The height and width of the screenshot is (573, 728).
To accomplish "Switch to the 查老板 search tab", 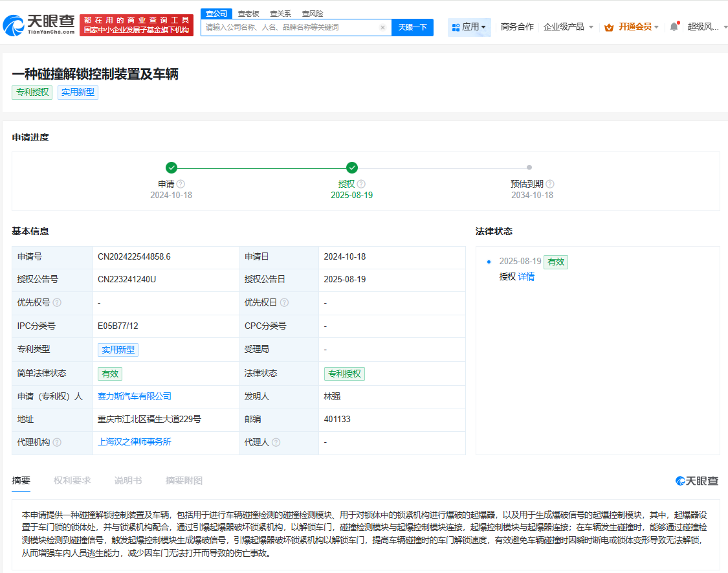I will tap(248, 14).
